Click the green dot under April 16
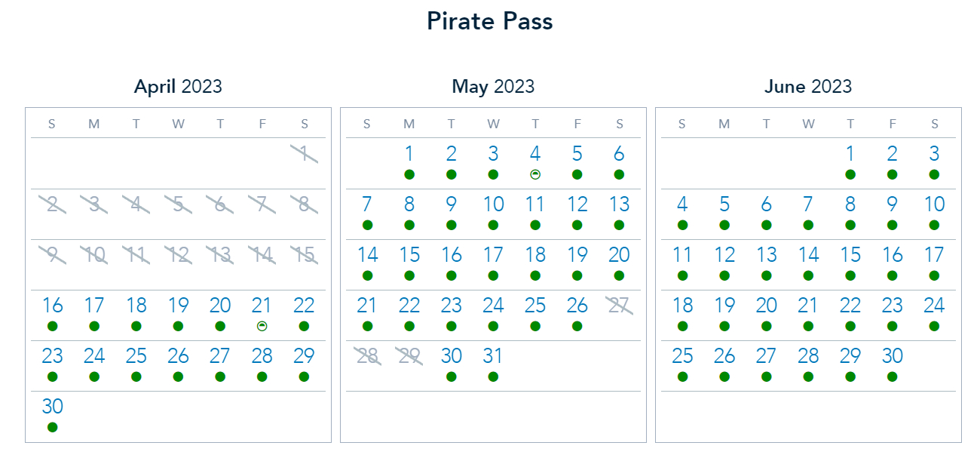Screen dimensions: 980x458 [52, 326]
